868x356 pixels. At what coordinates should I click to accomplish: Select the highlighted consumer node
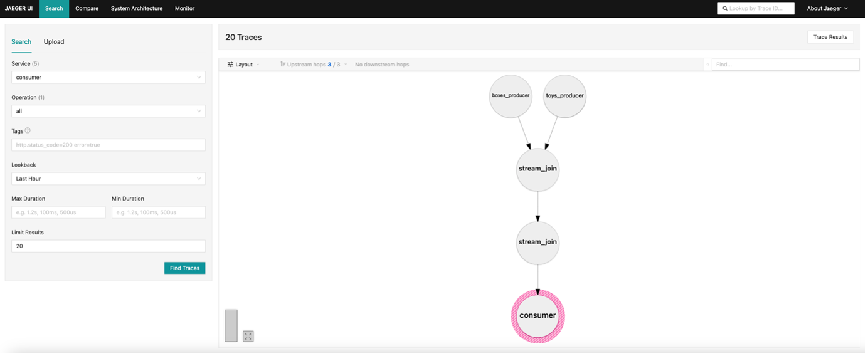coord(538,316)
